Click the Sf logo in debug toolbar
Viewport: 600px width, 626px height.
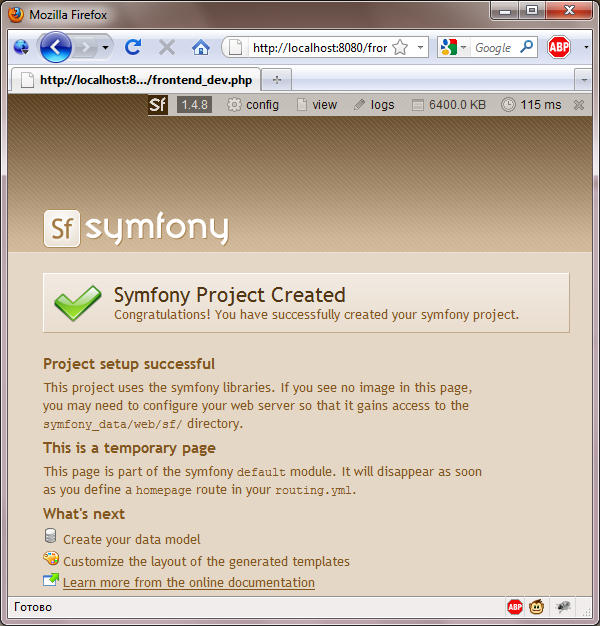(x=158, y=105)
